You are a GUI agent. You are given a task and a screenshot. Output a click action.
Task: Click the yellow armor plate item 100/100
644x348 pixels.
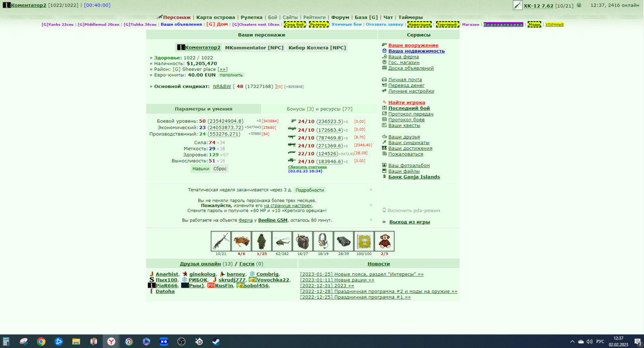364,241
